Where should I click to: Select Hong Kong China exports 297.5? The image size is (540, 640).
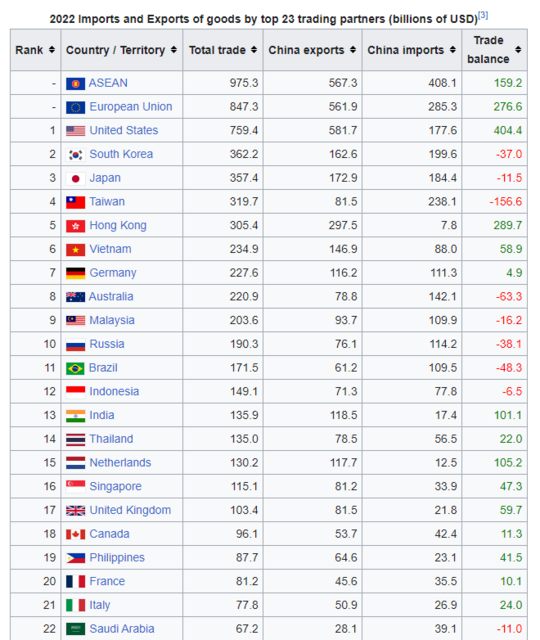click(x=343, y=225)
